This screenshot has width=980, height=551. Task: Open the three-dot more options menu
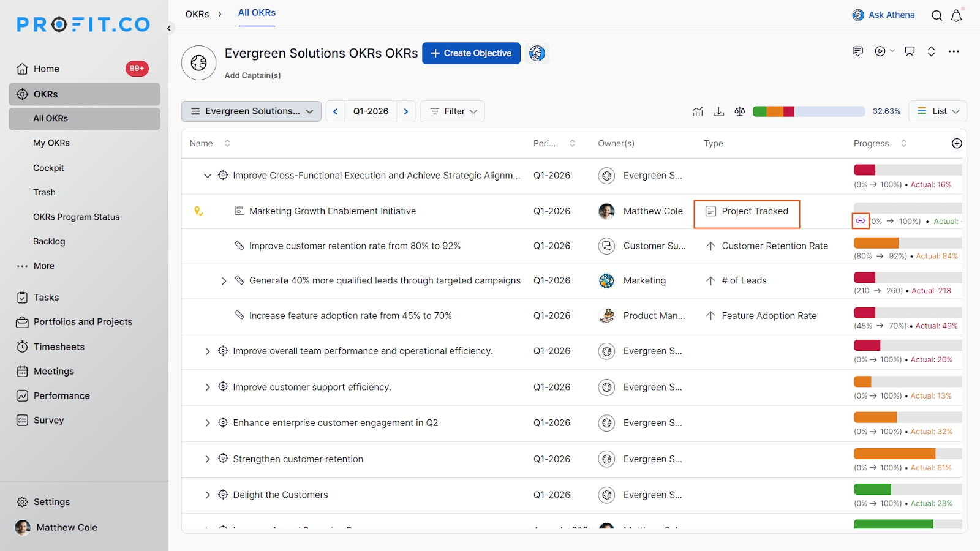[x=954, y=51]
